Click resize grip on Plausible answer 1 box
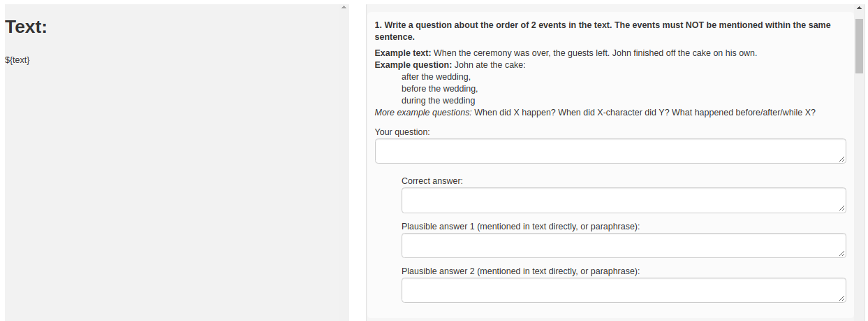Viewport: 868px width, 321px height. (842, 254)
